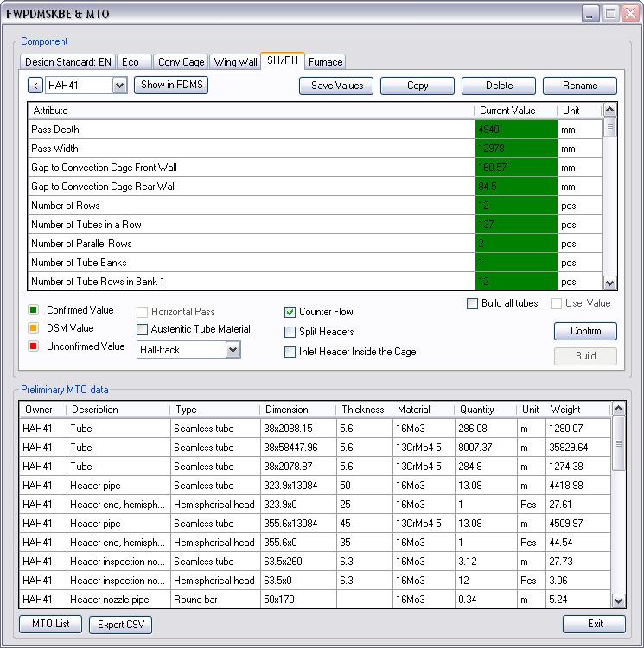Click the Quantity cell 8007.37
This screenshot has width=644, height=648.
tap(486, 448)
